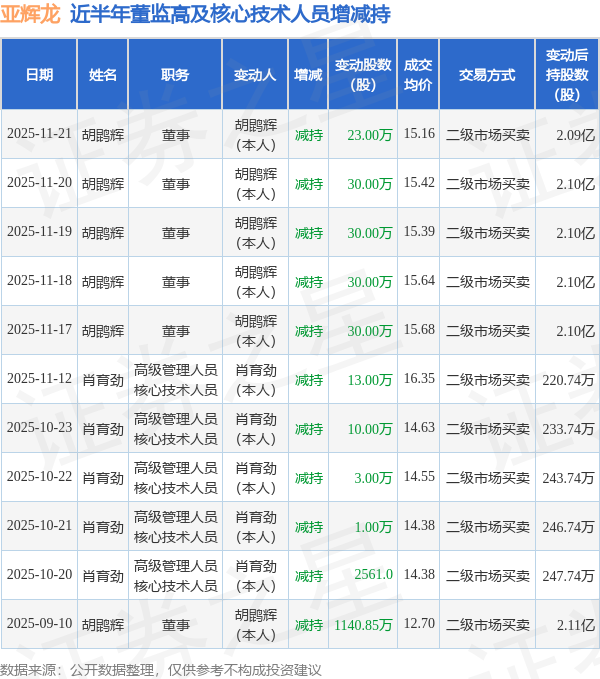600x679 pixels.
Task: Click the 243.74万 holdings value
Action: pyautogui.click(x=568, y=478)
